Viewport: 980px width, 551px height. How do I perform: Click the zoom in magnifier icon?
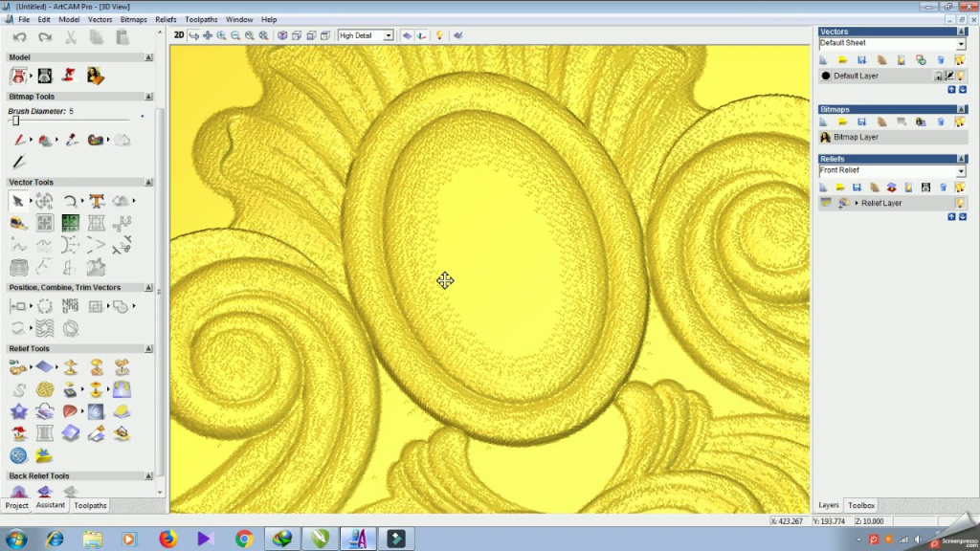tap(221, 35)
